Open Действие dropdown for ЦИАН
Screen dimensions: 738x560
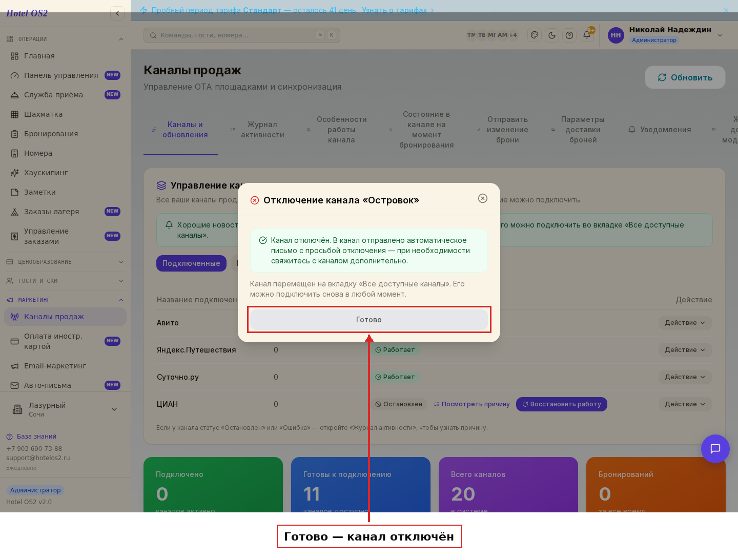(685, 404)
